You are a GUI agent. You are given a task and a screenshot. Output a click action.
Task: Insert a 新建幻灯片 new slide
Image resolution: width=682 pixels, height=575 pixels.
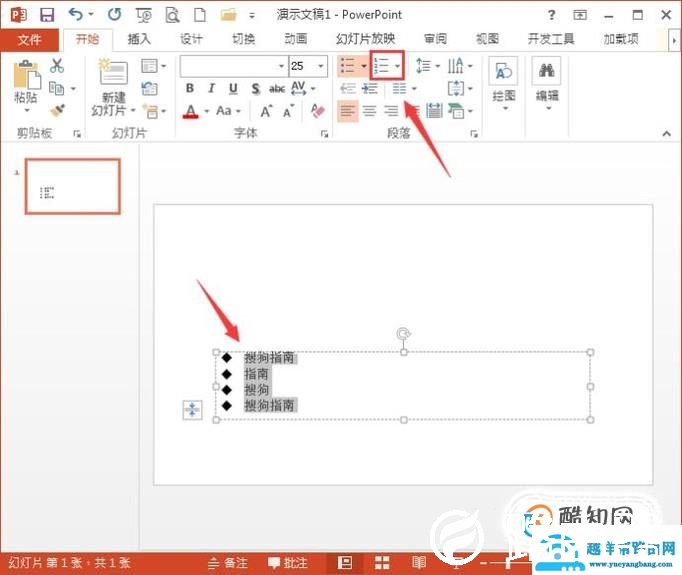tap(114, 88)
